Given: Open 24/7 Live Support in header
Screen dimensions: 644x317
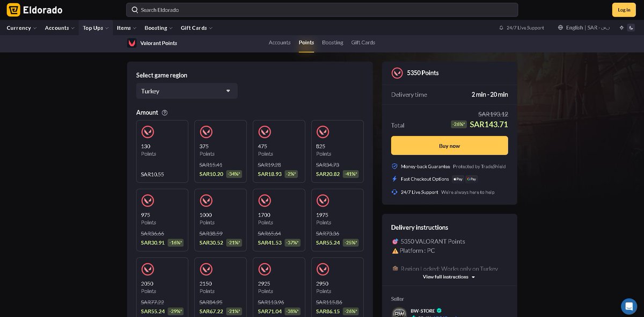Looking at the screenshot, I should click(x=521, y=27).
